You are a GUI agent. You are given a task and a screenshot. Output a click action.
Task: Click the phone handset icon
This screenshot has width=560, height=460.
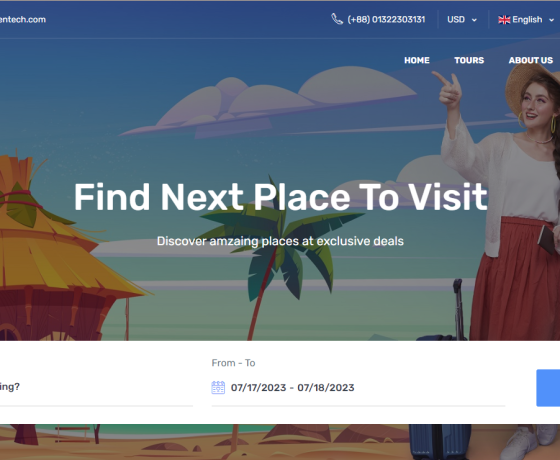pyautogui.click(x=337, y=19)
